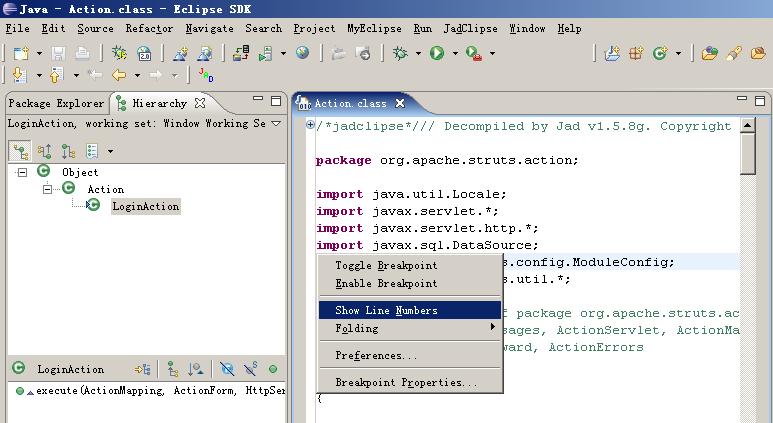Image resolution: width=773 pixels, height=423 pixels.
Task: Click the New Java Class icon
Action: pos(660,53)
